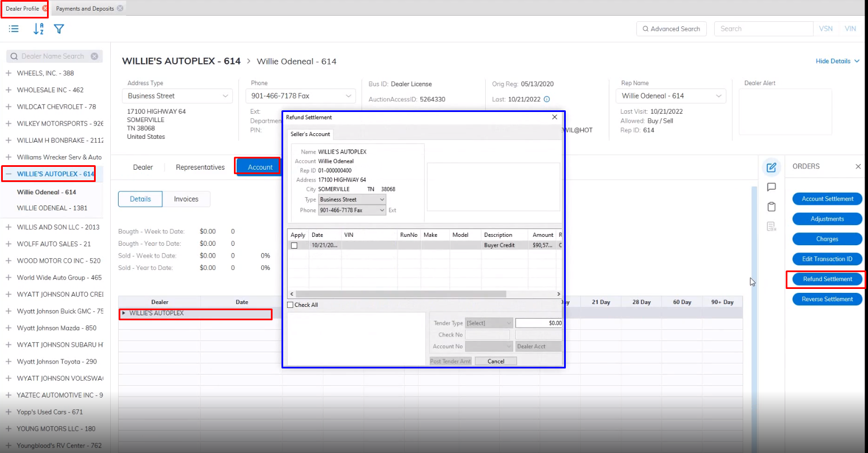The height and width of the screenshot is (453, 868).
Task: Click the A-Z sort icon
Action: [38, 29]
